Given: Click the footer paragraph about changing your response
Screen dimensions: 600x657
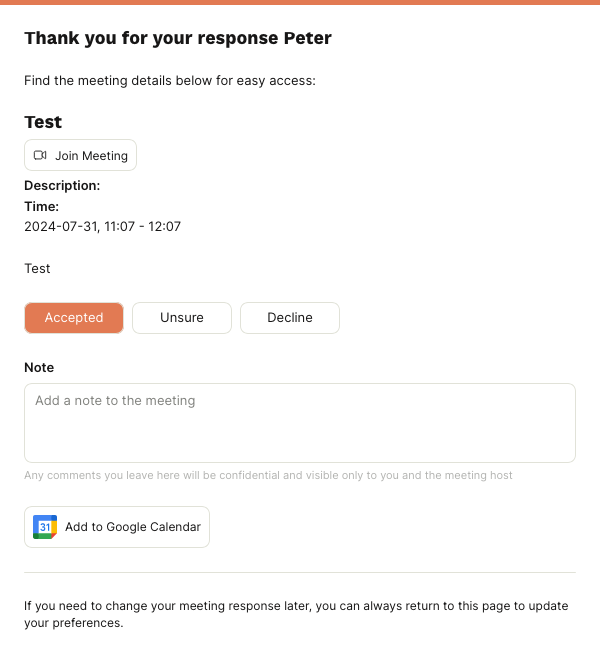Looking at the screenshot, I should pos(296,614).
